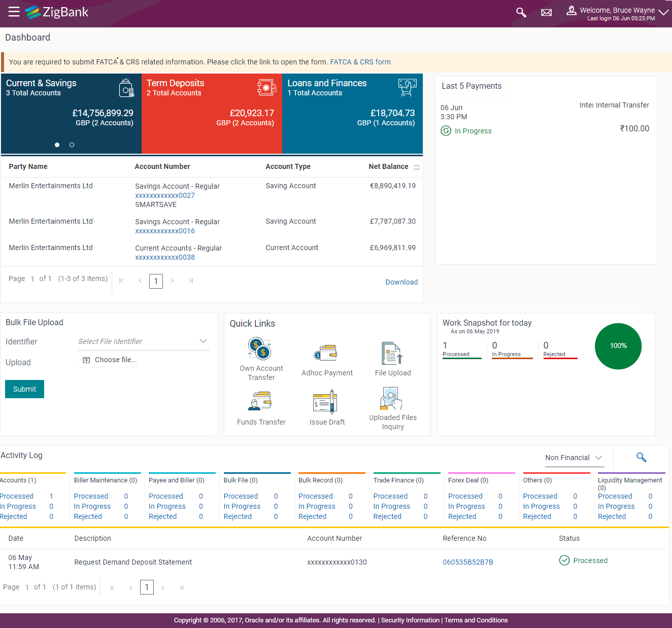Click the Loans and Finances icon

click(x=407, y=87)
